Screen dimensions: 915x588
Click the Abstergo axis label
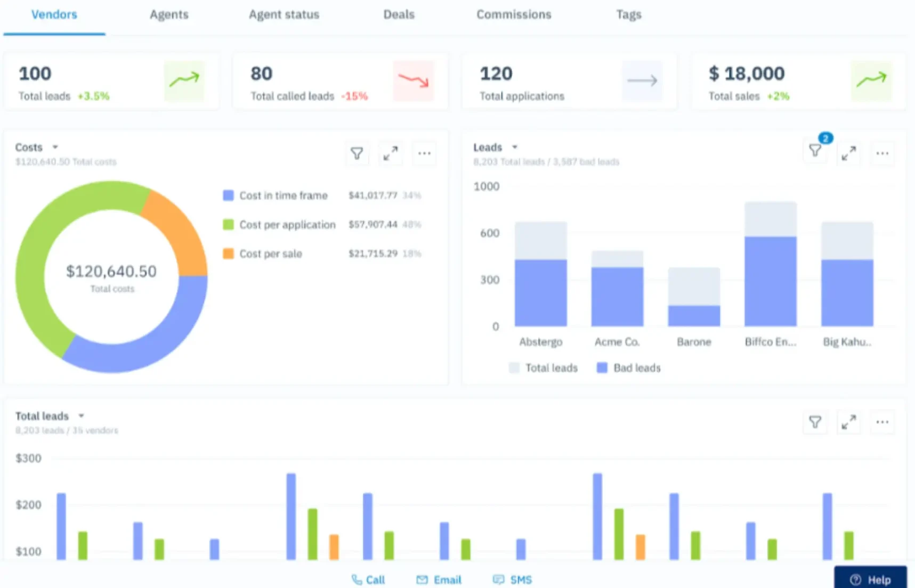coord(541,342)
